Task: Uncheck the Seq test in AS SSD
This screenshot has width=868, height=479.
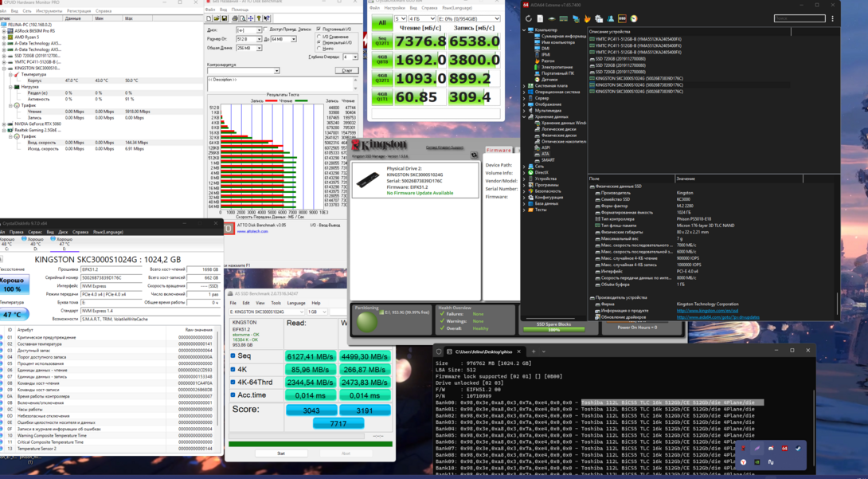Action: click(233, 356)
